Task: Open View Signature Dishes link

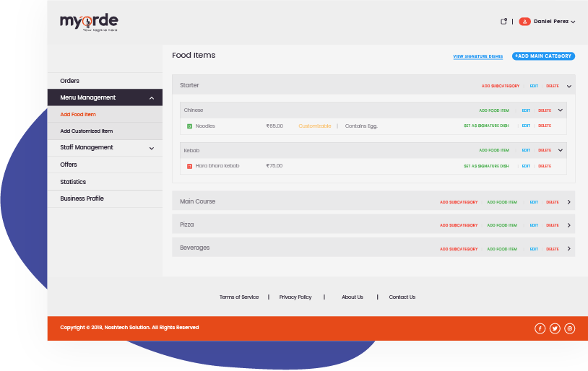Action: coord(477,56)
